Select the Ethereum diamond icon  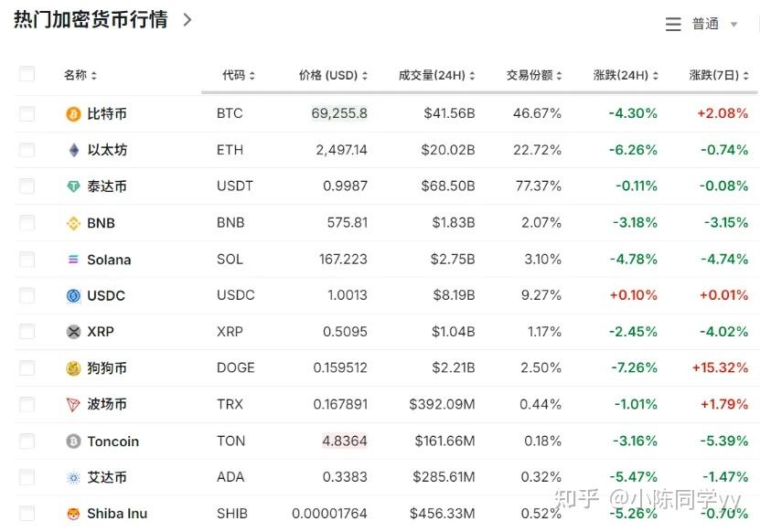71,150
